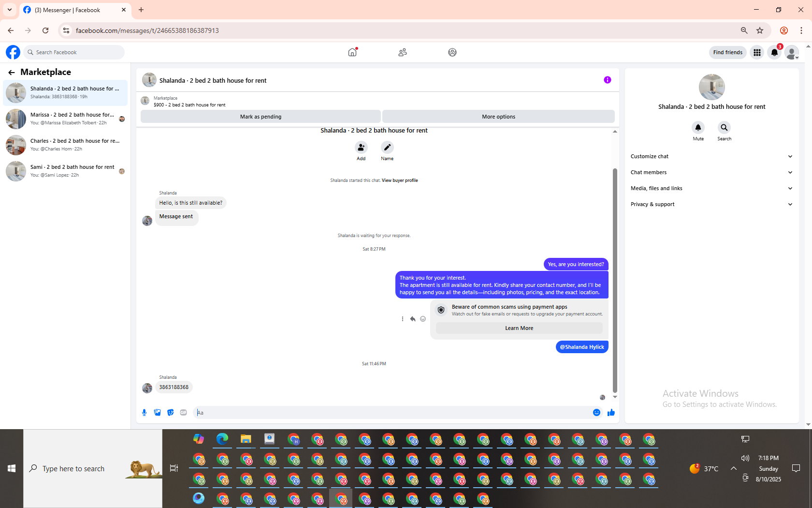Click Find friends button

click(727, 52)
